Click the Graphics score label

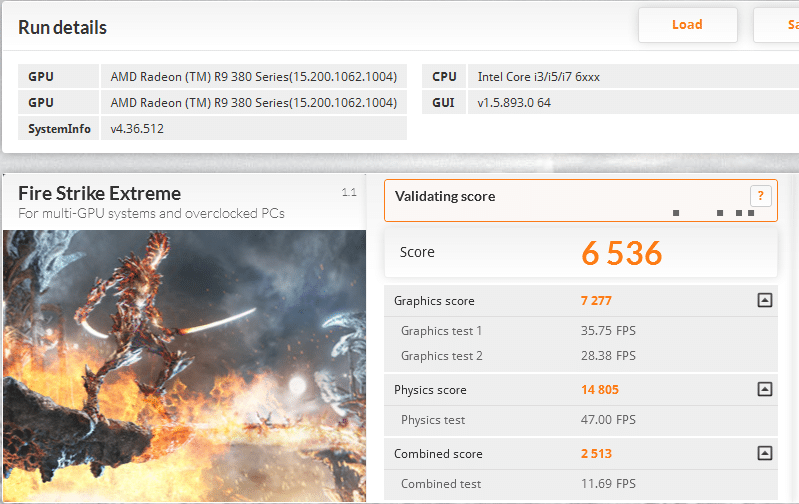coord(434,301)
